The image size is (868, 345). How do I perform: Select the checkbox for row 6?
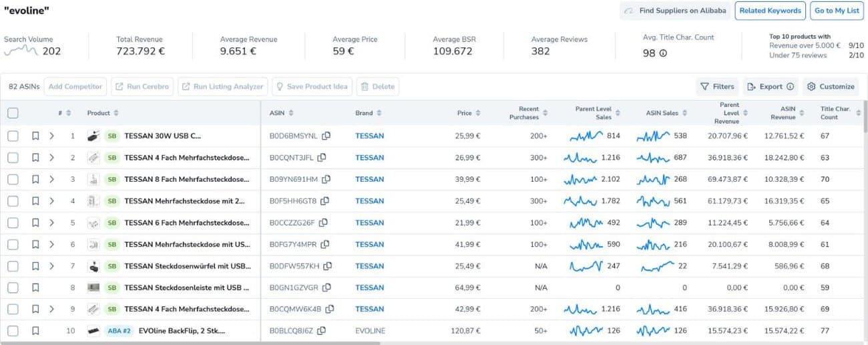13,244
